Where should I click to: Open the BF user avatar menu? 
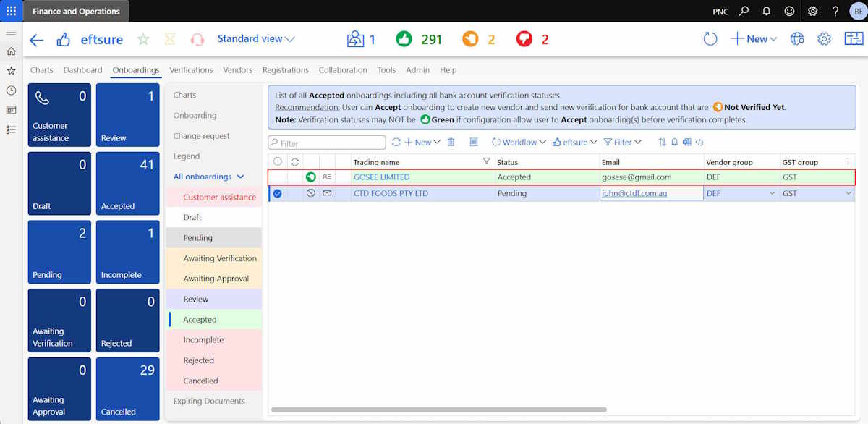click(857, 11)
